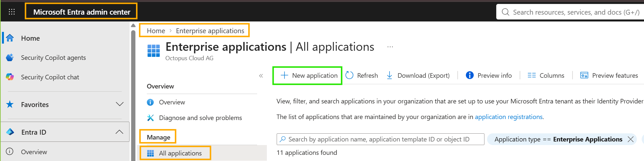Click the Entra ID diamond icon
644x161 pixels.
(x=10, y=132)
